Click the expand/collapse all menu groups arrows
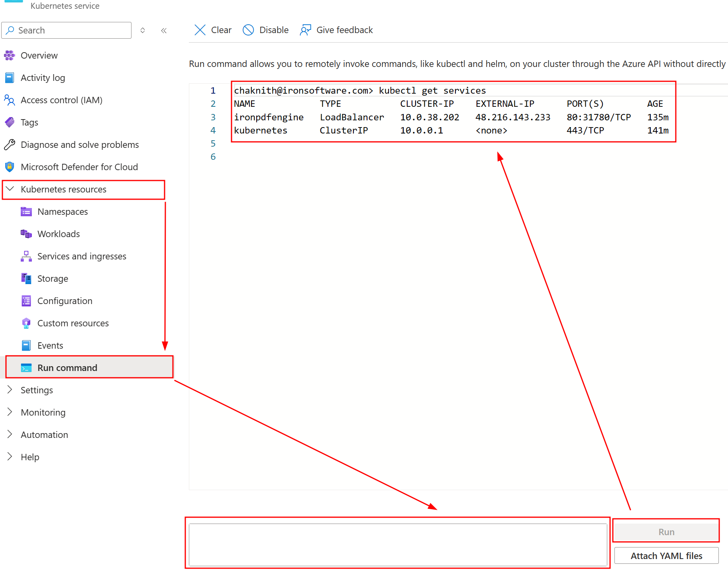This screenshot has height=571, width=728. [143, 30]
